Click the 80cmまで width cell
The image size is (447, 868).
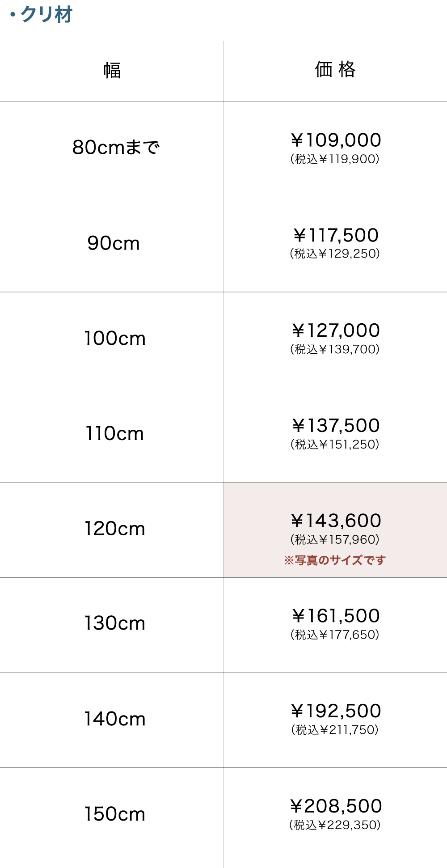(116, 147)
